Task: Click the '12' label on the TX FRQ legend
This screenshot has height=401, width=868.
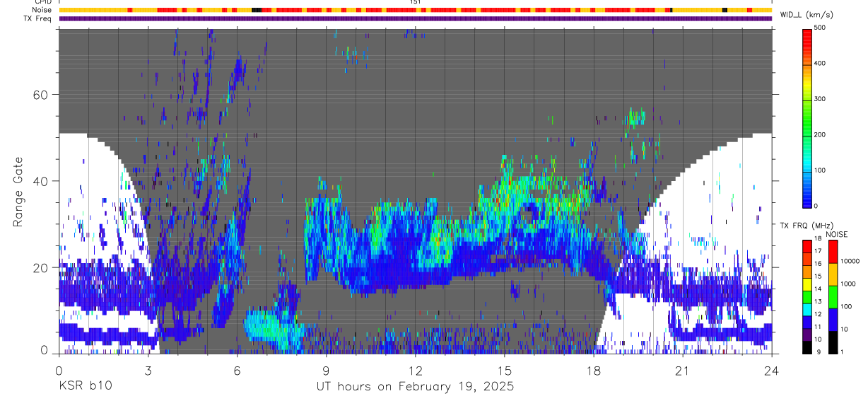Action: (x=818, y=315)
